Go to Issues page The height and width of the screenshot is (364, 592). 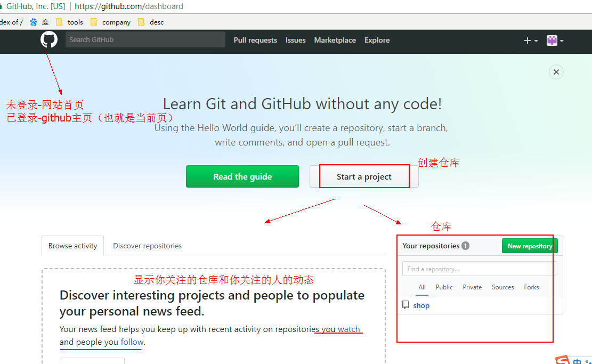pyautogui.click(x=295, y=40)
